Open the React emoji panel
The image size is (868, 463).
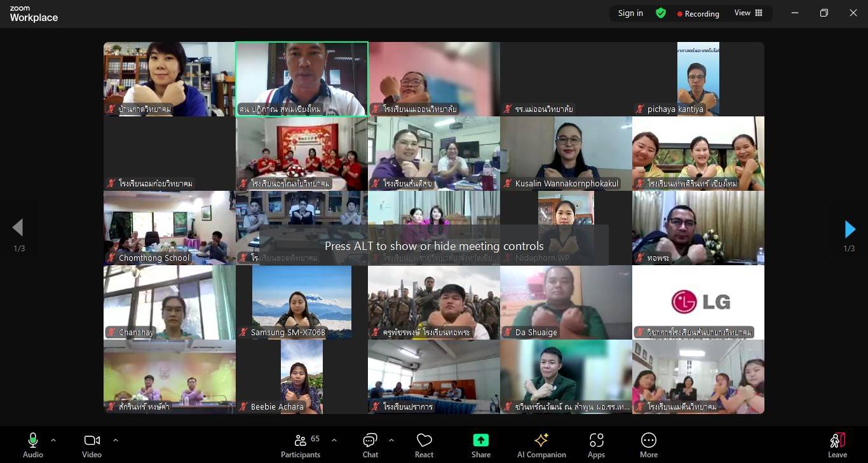point(424,445)
